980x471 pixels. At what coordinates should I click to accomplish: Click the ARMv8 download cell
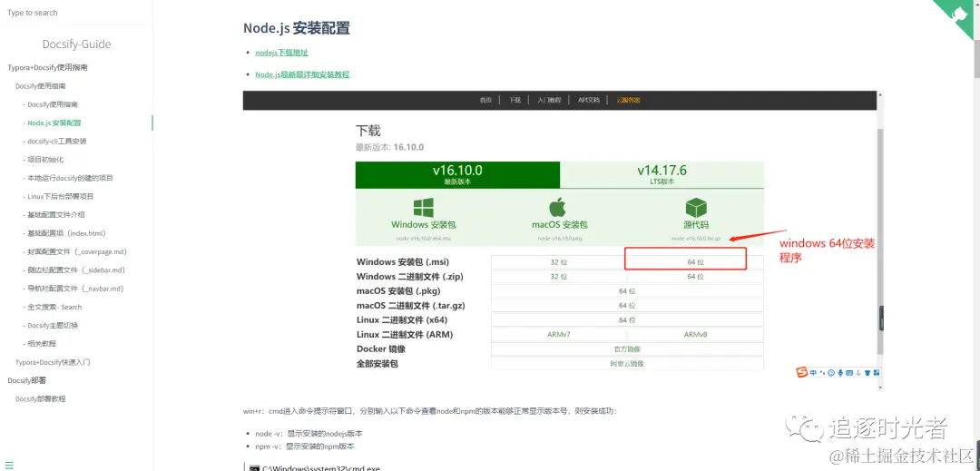[x=695, y=335]
